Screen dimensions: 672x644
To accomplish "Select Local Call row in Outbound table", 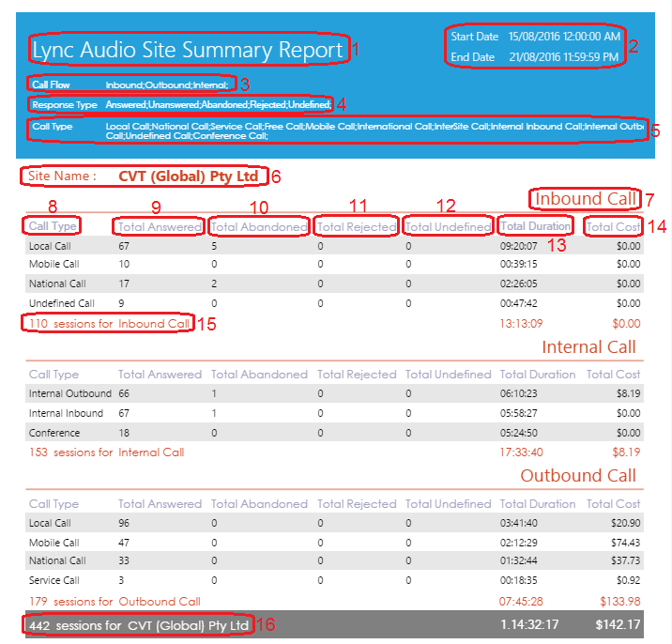I will (x=334, y=523).
